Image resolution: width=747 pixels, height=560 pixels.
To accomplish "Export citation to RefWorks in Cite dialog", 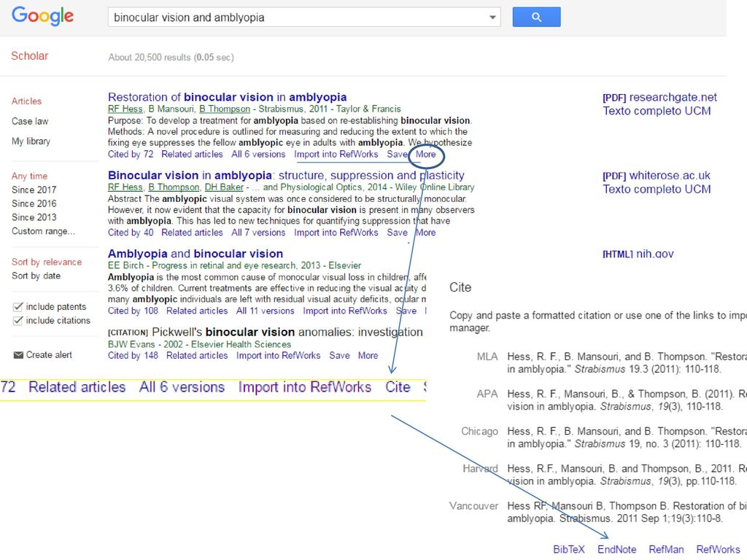I will [x=719, y=549].
